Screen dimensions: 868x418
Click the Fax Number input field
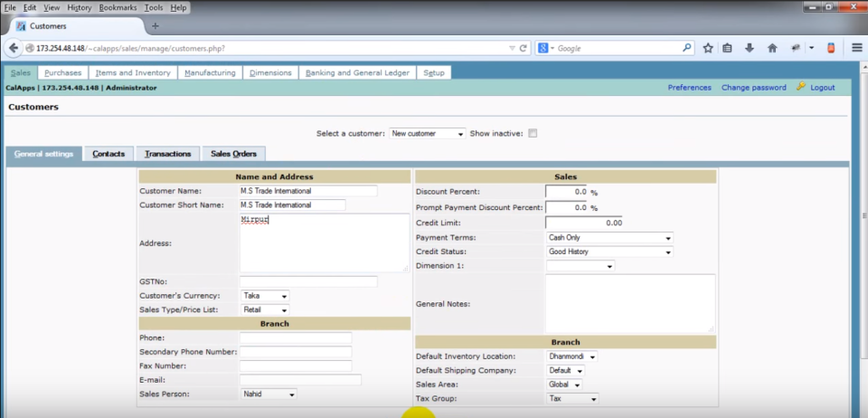click(x=296, y=366)
